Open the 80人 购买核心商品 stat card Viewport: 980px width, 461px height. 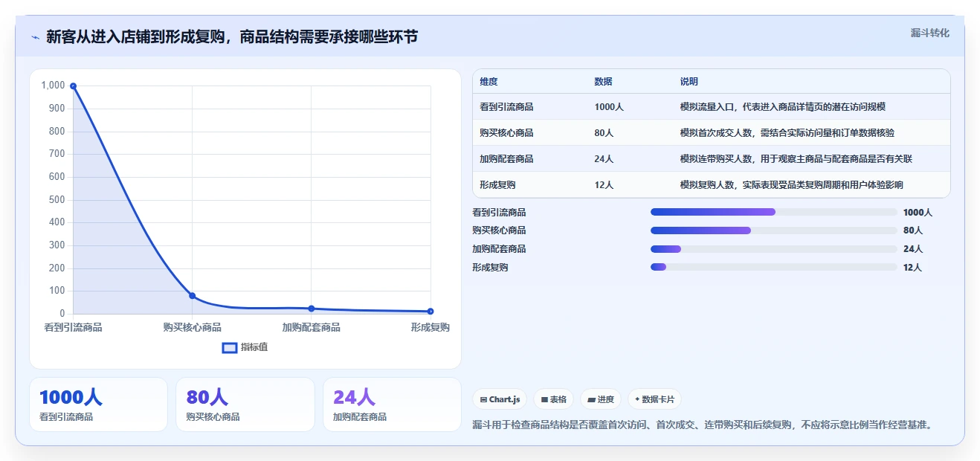(245, 404)
